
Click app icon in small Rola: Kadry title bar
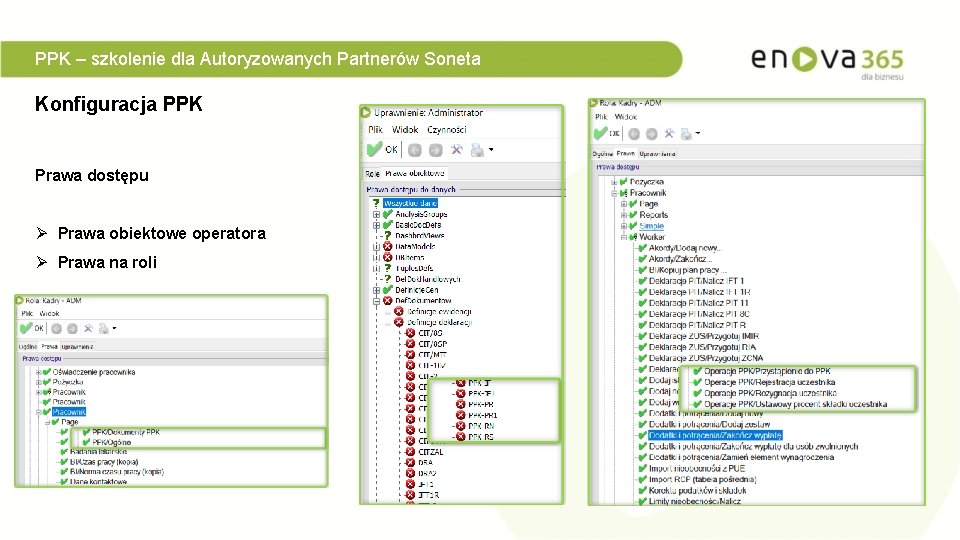[x=20, y=301]
